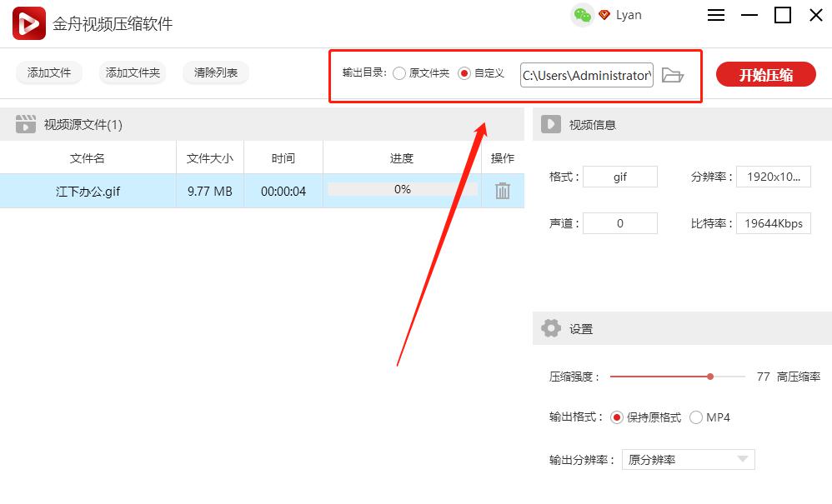This screenshot has height=504, width=832.
Task: Adjust the 压缩强度 compression slider
Action: [x=709, y=377]
